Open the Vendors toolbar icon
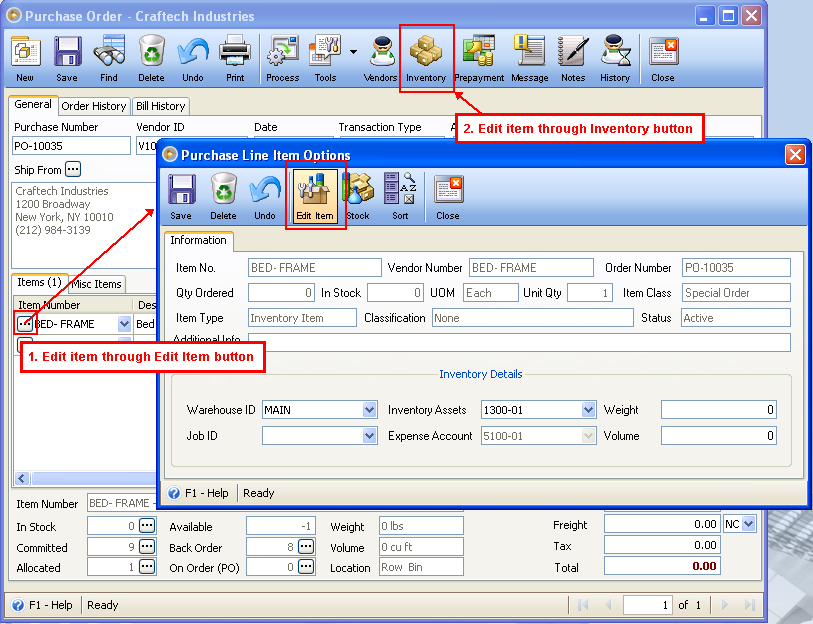 pyautogui.click(x=382, y=59)
